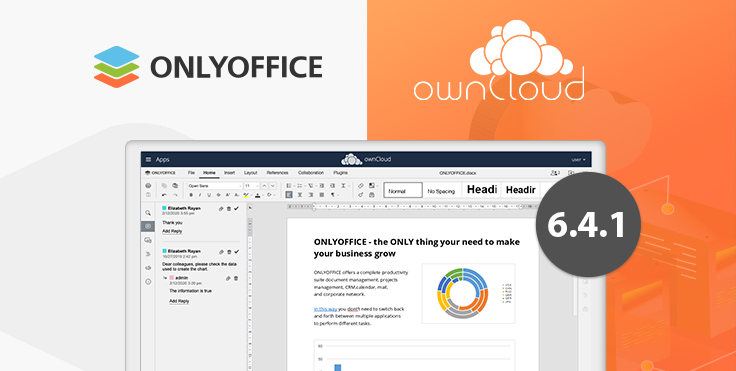Click the About info icon in sidebar
The width and height of the screenshot is (736, 371).
tap(148, 282)
